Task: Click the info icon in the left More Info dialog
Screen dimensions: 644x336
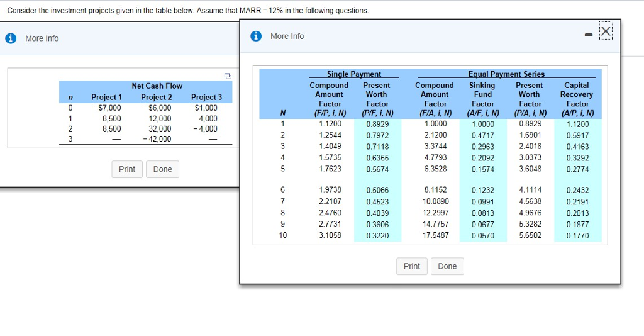Action: click(10, 38)
